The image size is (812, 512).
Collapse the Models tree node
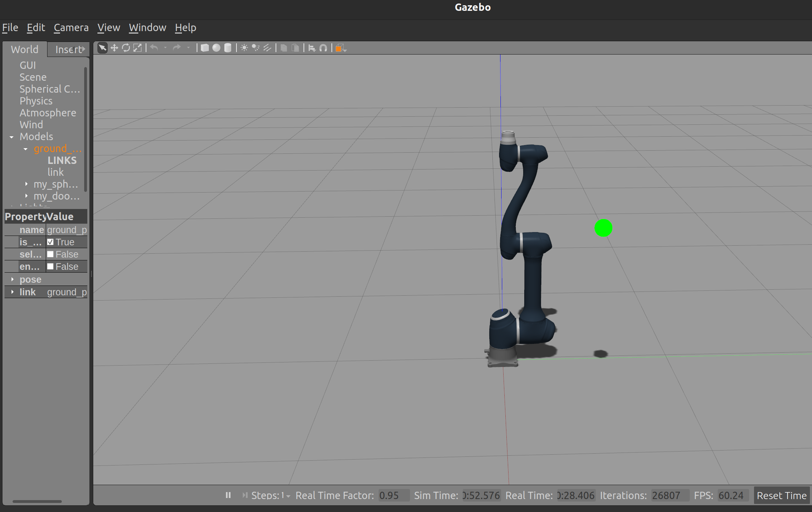[12, 137]
